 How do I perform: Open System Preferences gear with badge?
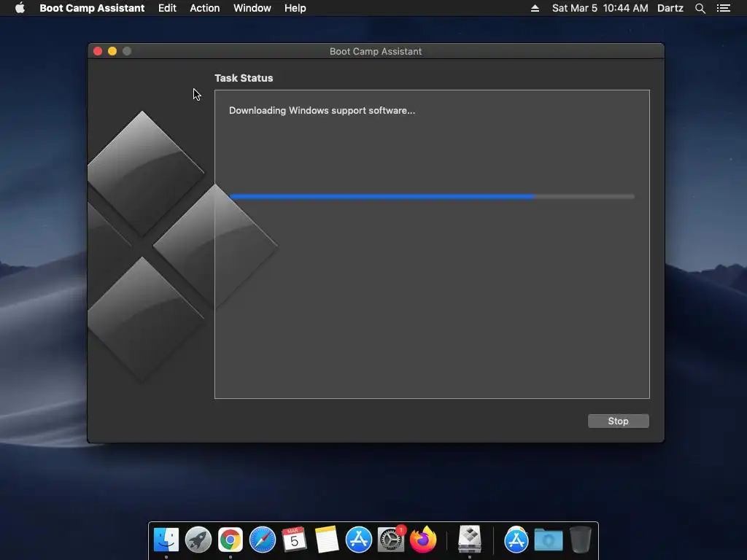391,540
